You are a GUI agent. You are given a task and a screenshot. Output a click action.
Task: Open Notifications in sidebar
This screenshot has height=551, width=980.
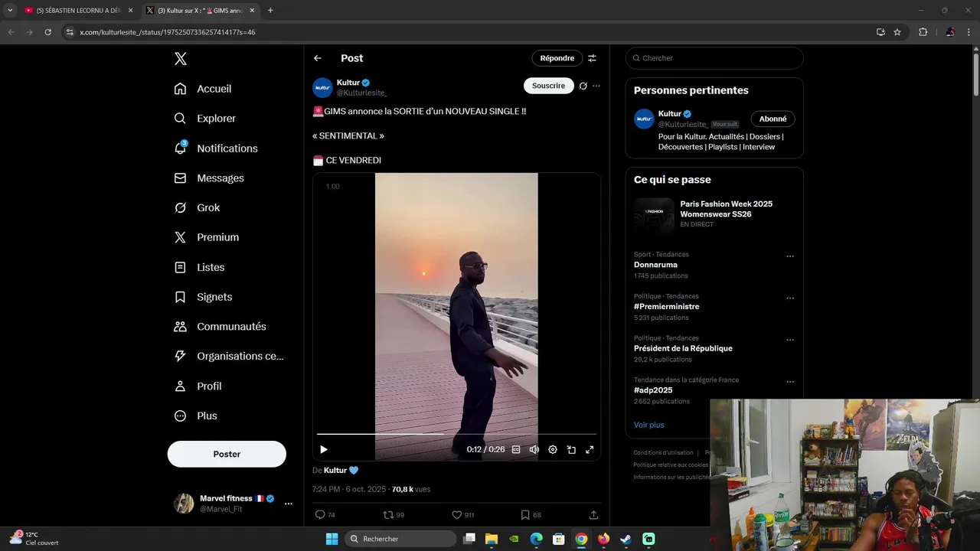pos(216,148)
